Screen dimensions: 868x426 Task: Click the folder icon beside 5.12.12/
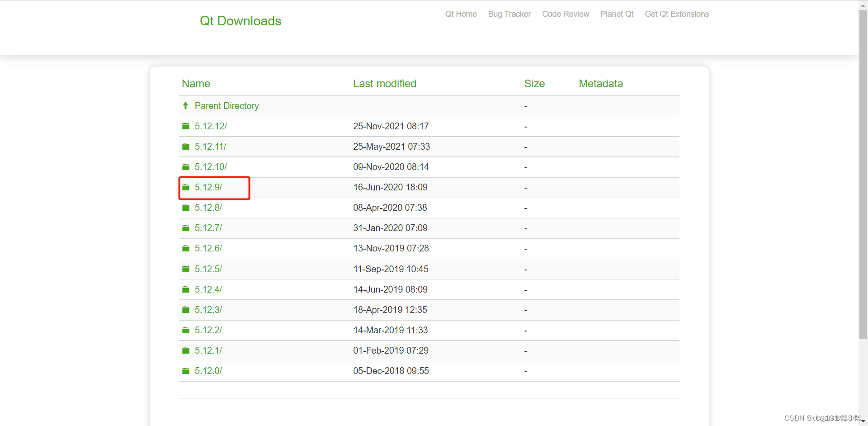click(186, 126)
